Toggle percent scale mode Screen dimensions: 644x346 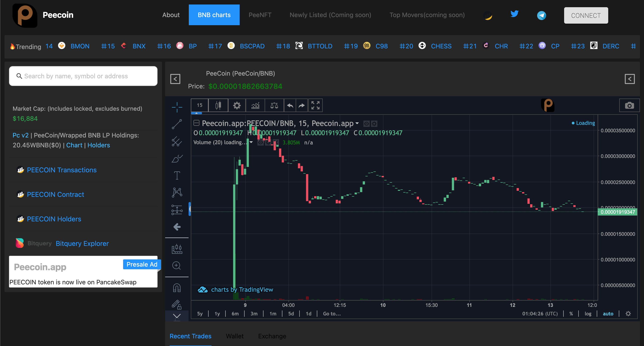571,314
